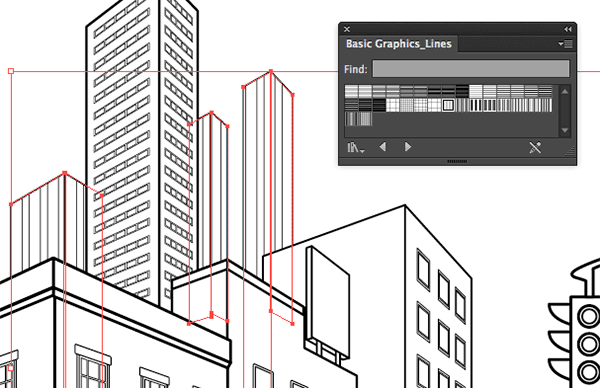Open the Swatch Libraries menu icon
The width and height of the screenshot is (600, 388).
355,147
